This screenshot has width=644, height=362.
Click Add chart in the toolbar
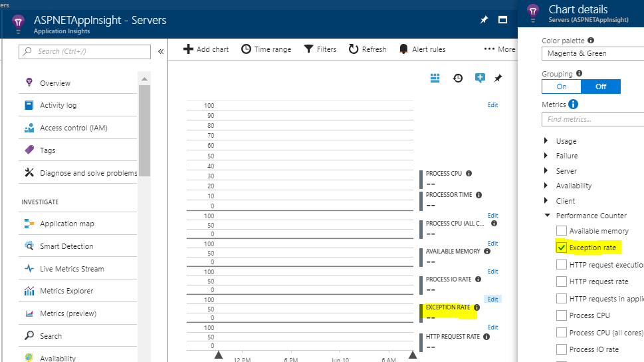tap(206, 49)
